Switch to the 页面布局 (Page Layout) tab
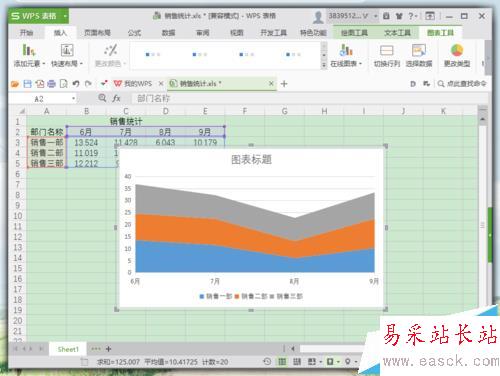The height and width of the screenshot is (376, 500). tap(97, 33)
